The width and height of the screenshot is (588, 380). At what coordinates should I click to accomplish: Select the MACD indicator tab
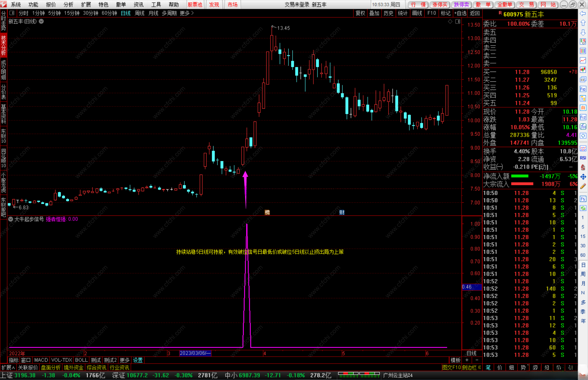(x=41, y=360)
